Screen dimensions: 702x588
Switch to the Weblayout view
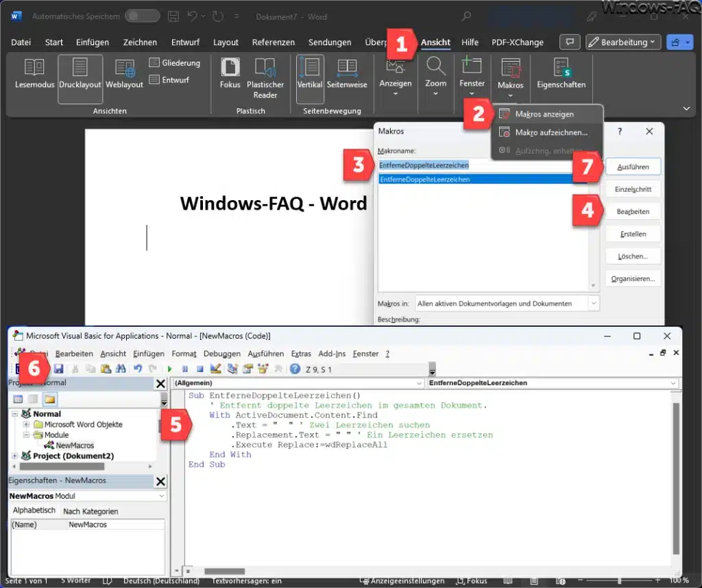pos(125,74)
